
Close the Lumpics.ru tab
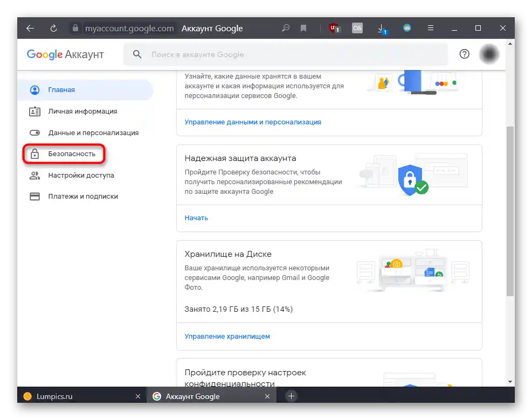coord(138,396)
